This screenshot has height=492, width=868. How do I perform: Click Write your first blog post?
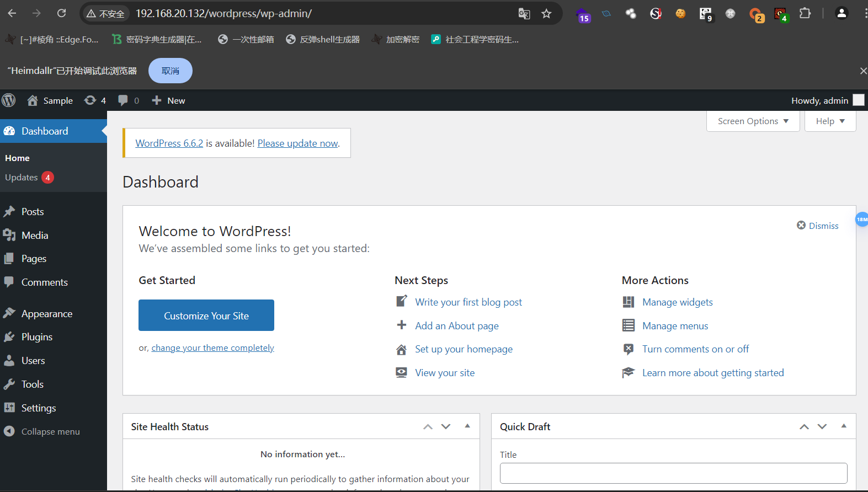468,302
